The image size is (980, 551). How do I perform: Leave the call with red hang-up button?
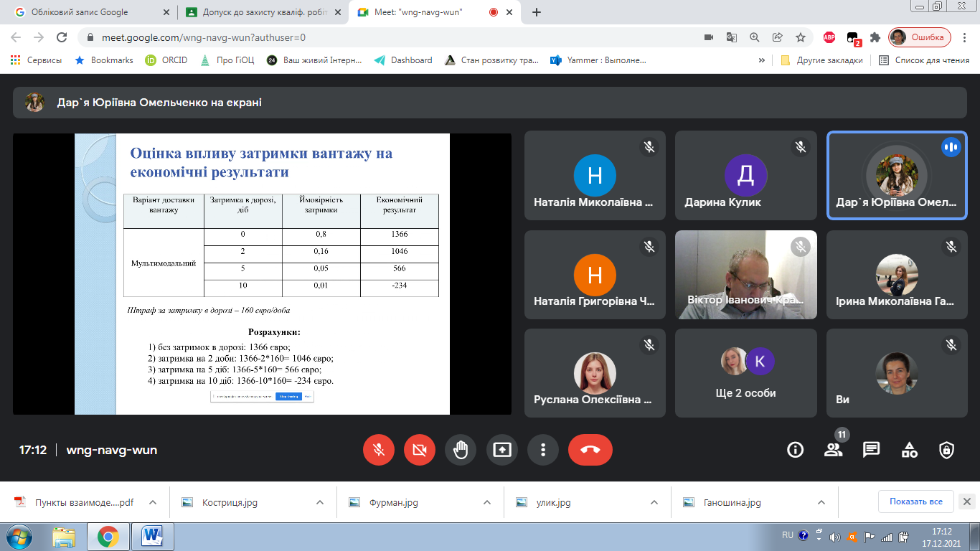[x=590, y=450]
